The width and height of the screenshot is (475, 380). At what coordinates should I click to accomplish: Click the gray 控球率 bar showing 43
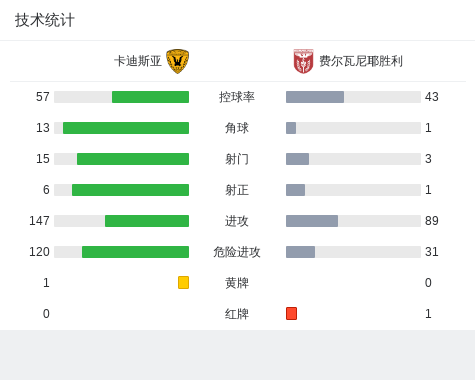(x=315, y=97)
